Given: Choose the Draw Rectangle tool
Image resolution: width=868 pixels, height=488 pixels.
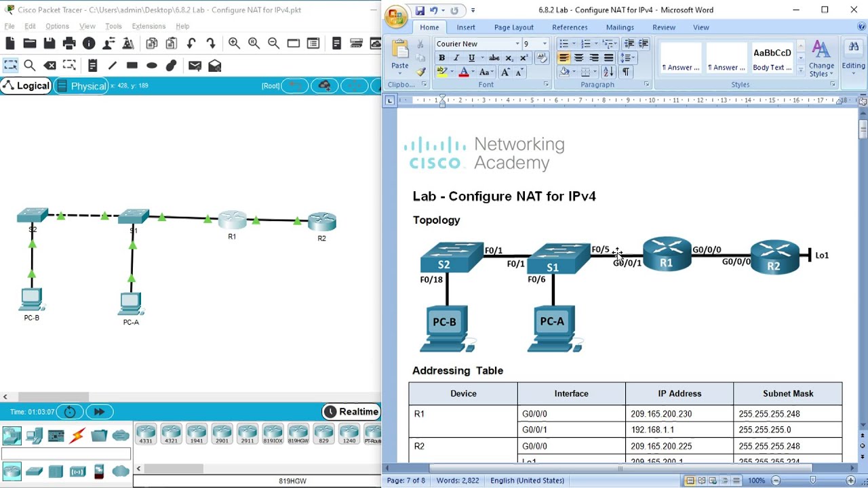Looking at the screenshot, I should pyautogui.click(x=132, y=66).
